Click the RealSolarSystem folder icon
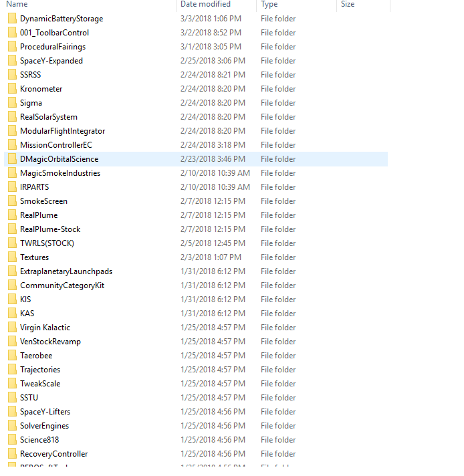Image resolution: width=464 pixels, height=476 pixels. [x=12, y=117]
